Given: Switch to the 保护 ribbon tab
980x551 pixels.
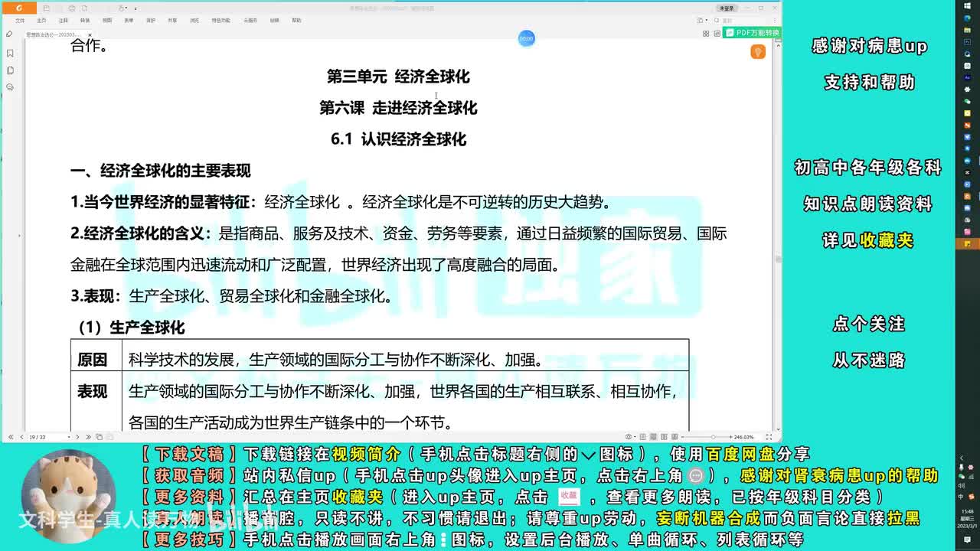Looking at the screenshot, I should [151, 21].
